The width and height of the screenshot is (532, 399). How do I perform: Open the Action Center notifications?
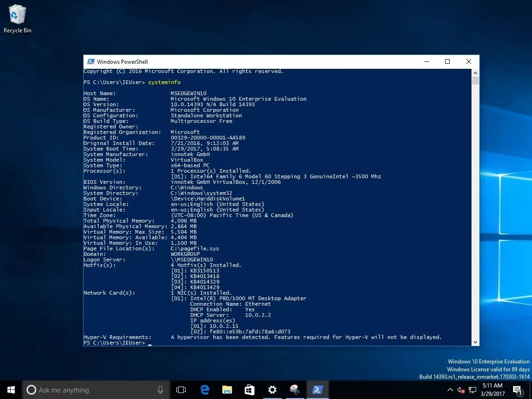click(517, 390)
